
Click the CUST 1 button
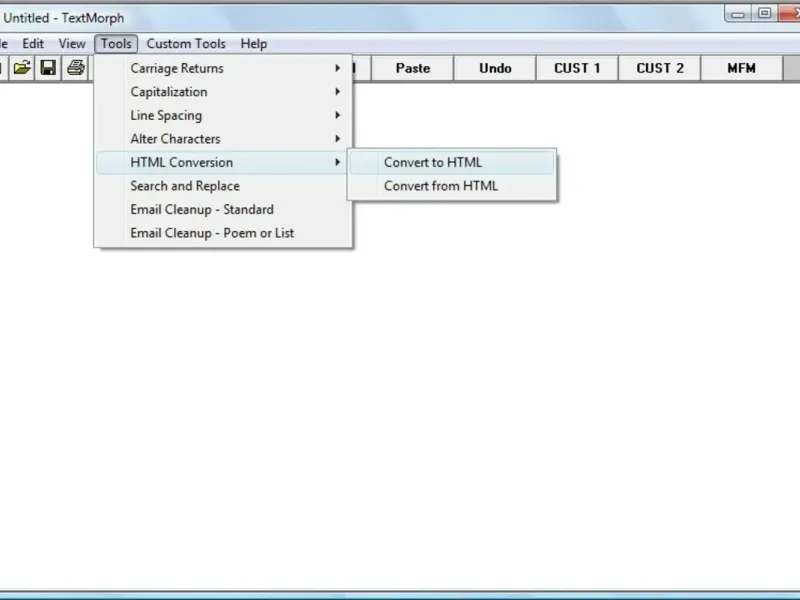[x=577, y=68]
